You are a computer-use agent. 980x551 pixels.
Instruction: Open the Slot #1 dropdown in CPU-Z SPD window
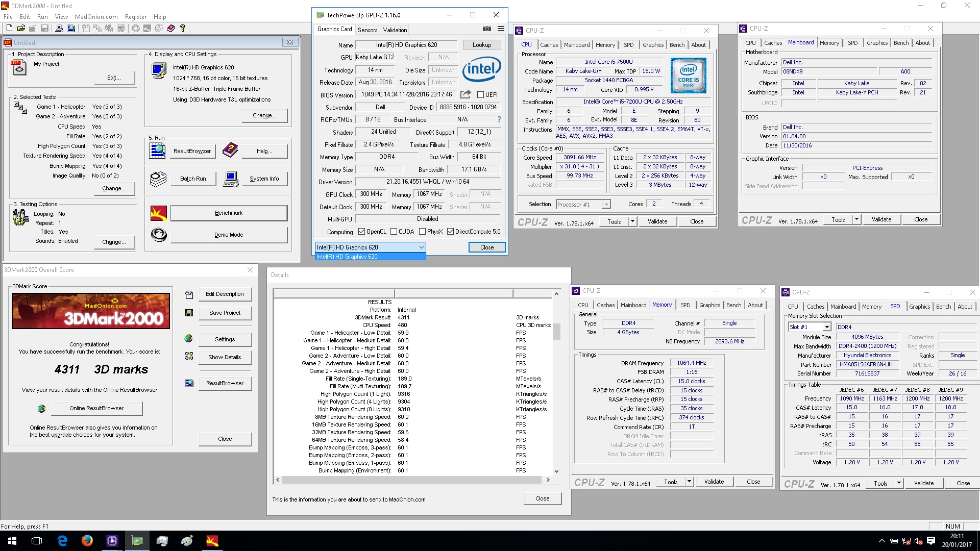click(810, 327)
